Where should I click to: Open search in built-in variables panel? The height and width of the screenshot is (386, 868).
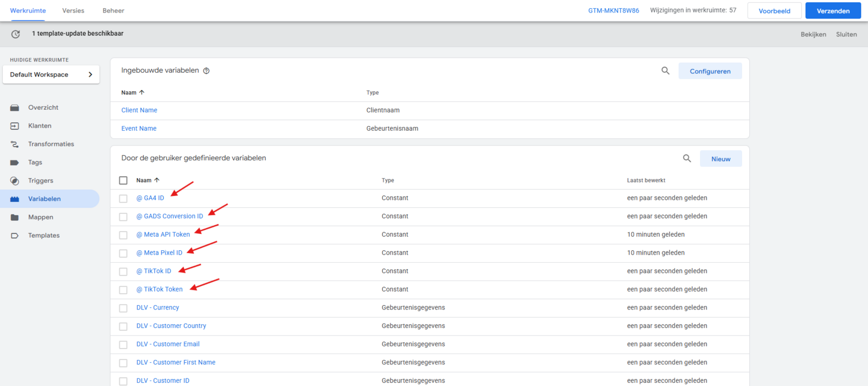[665, 71]
